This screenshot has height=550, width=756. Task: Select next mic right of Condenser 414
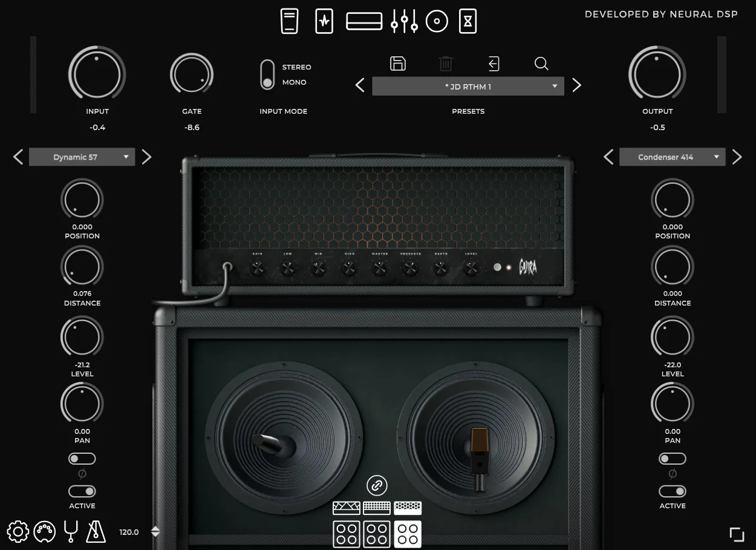pyautogui.click(x=737, y=157)
